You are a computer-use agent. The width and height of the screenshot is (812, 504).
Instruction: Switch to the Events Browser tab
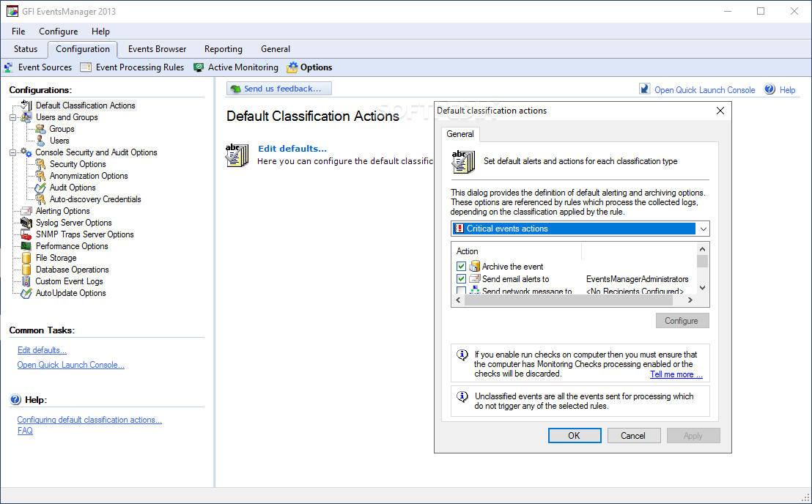pyautogui.click(x=158, y=49)
